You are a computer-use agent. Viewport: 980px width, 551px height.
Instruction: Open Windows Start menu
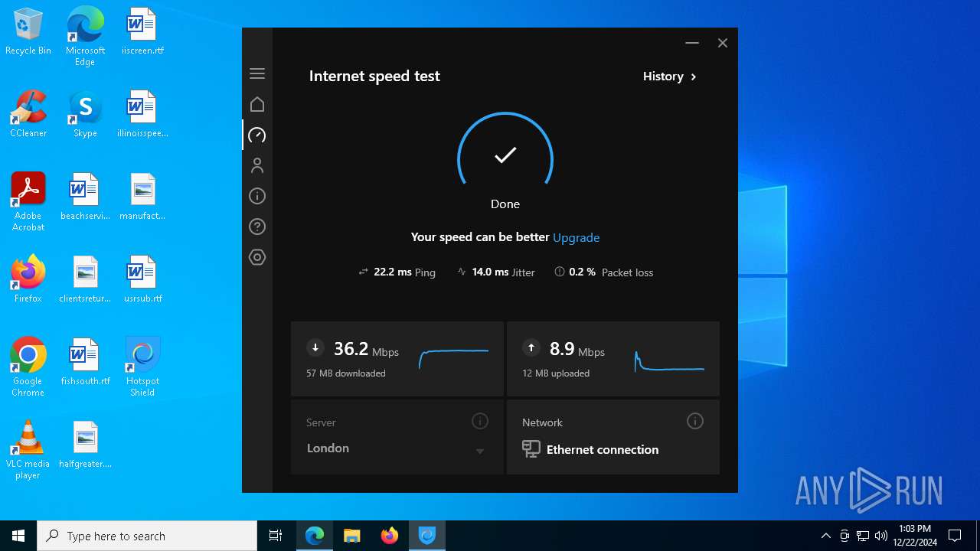(x=18, y=536)
